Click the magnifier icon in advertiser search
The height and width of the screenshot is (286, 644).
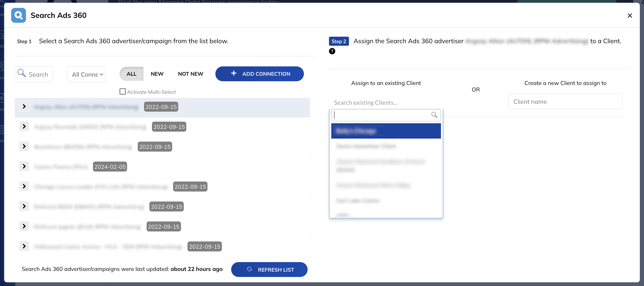tap(22, 73)
